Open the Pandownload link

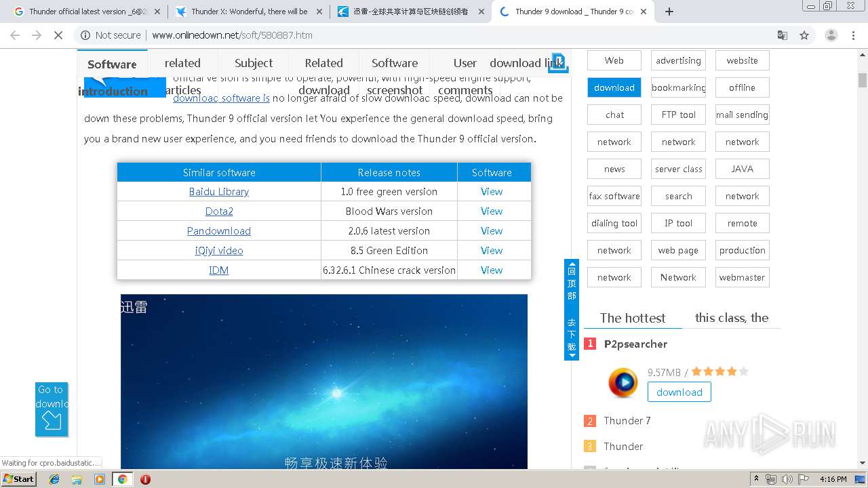(x=218, y=231)
